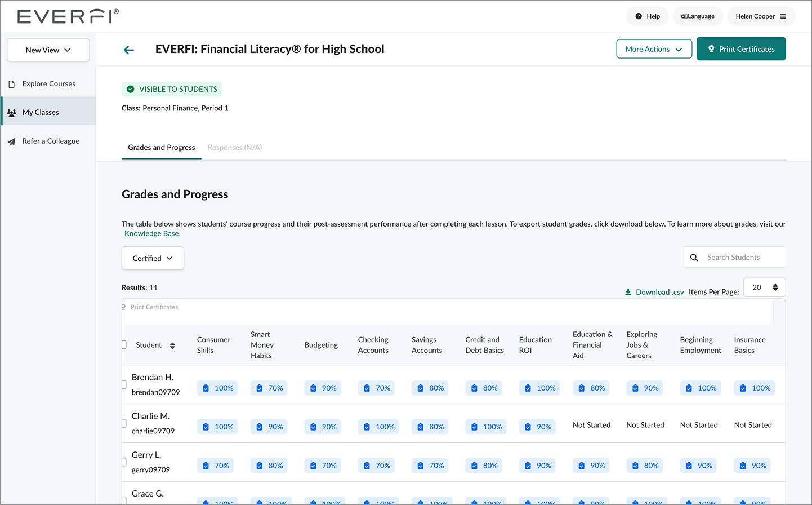Open the Helen Cooper account menu
This screenshot has width=812, height=505.
pyautogui.click(x=761, y=16)
